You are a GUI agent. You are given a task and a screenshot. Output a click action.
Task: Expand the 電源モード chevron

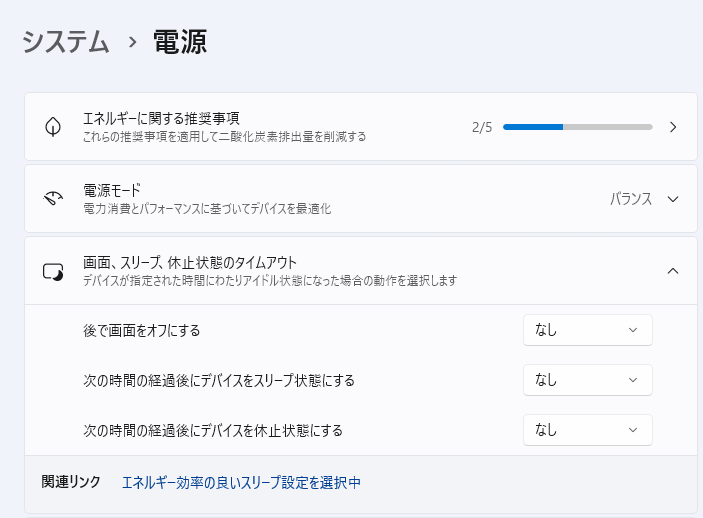tap(673, 198)
